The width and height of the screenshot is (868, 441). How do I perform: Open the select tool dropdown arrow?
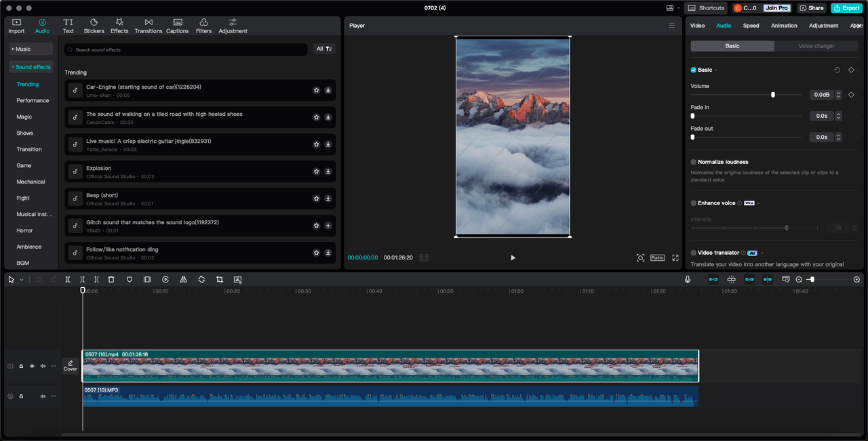21,280
